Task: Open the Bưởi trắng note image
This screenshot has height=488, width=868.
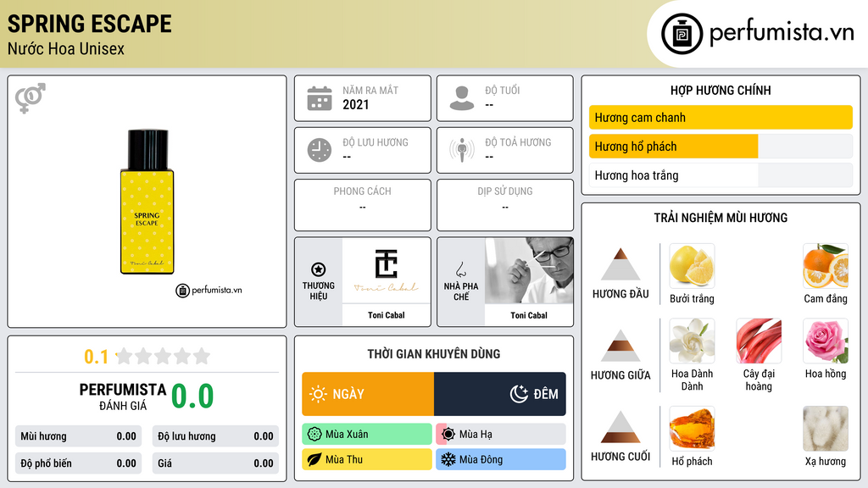Action: [692, 266]
